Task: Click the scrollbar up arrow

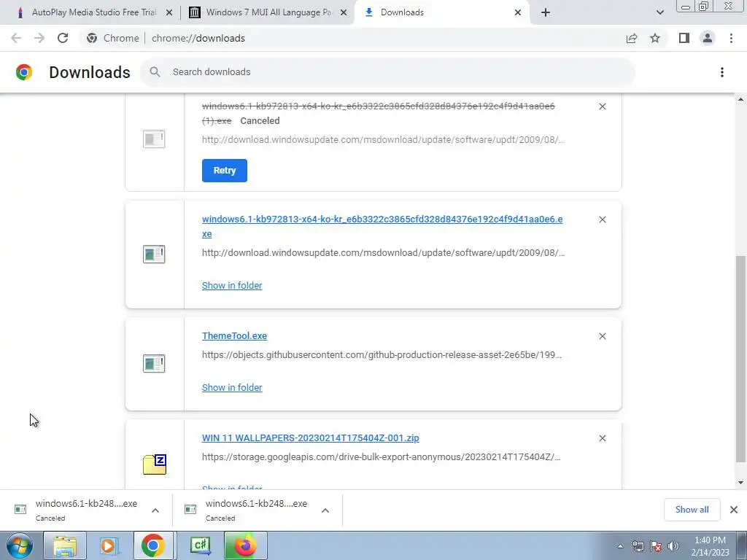Action: pyautogui.click(x=740, y=99)
